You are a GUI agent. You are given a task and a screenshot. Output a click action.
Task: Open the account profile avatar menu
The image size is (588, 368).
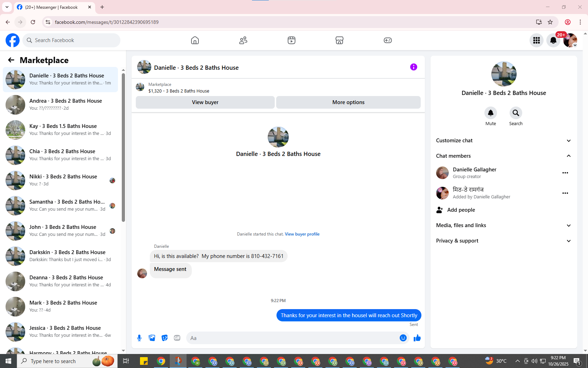pos(570,40)
